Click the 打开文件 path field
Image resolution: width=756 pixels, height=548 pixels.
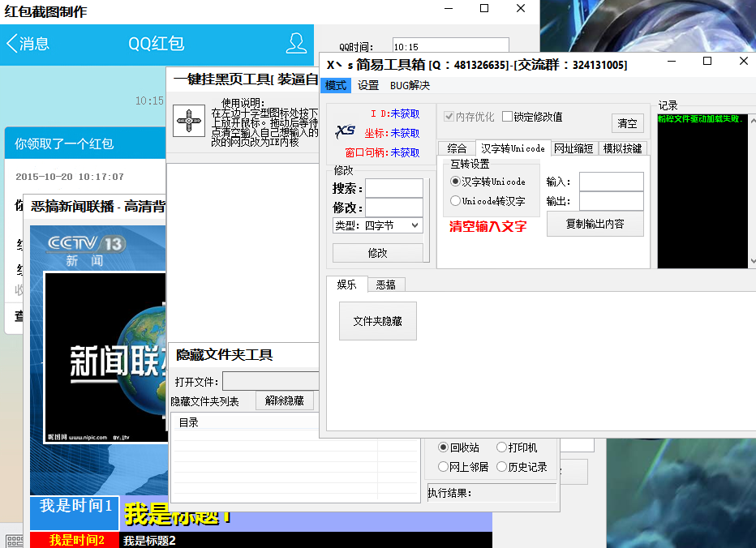click(270, 381)
